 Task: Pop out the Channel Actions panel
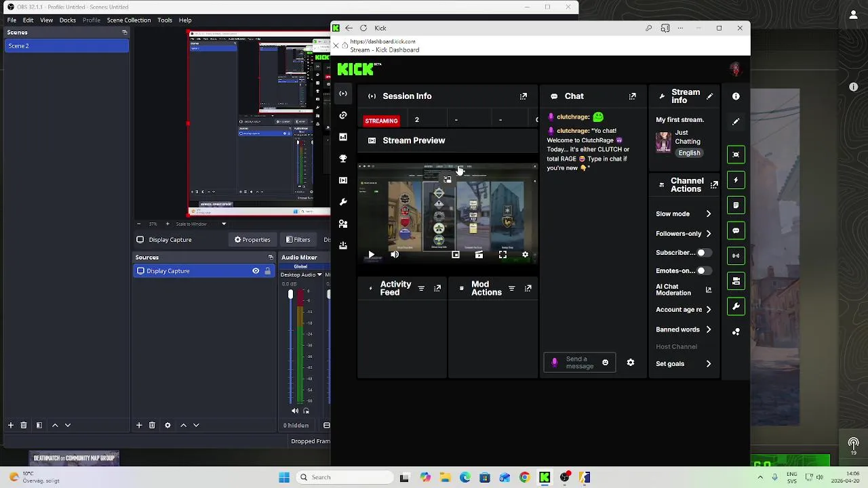click(x=714, y=184)
